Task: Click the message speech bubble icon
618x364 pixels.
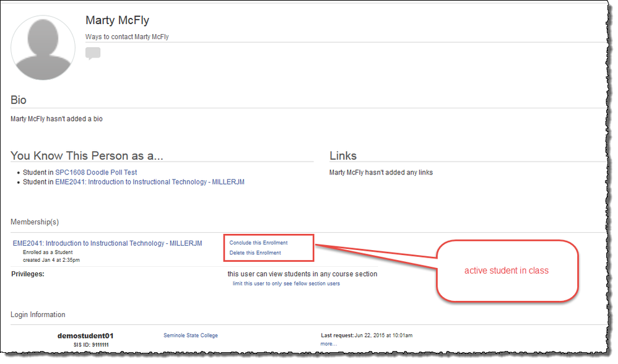Action: point(93,53)
